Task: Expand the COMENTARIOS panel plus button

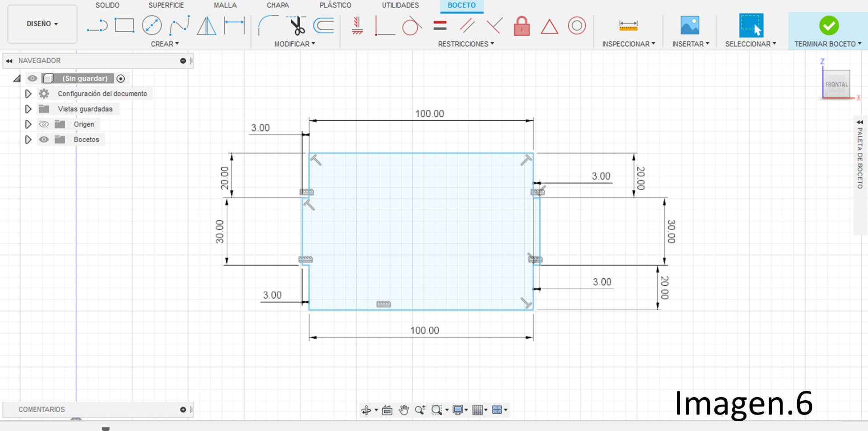Action: coord(183,410)
